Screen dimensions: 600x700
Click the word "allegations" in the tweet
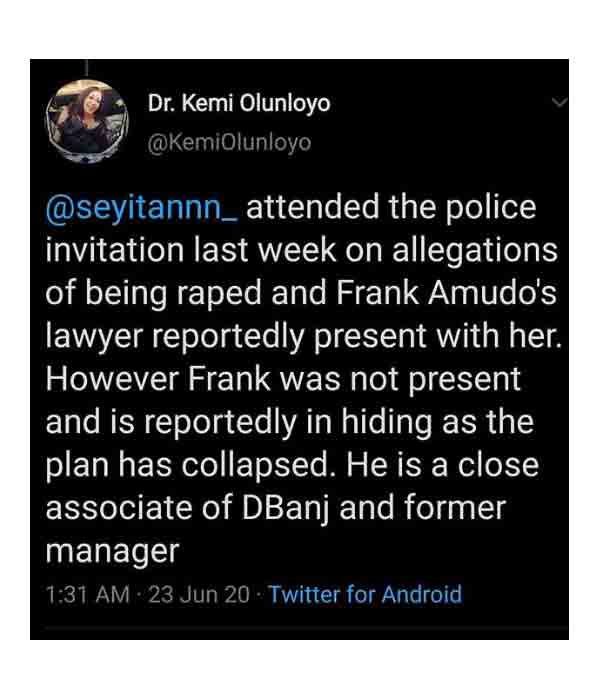pos(475,251)
